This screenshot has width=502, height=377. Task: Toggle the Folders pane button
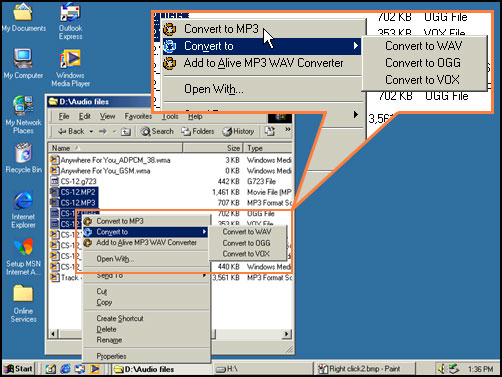click(x=198, y=131)
